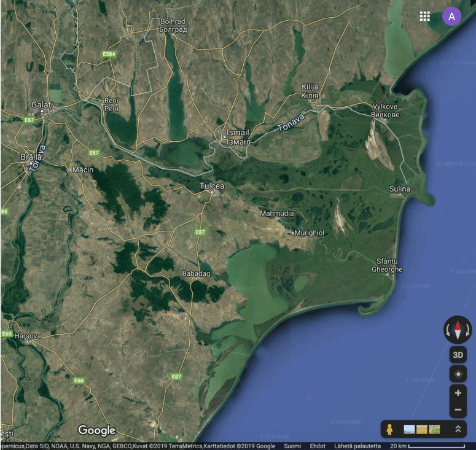
Task: Toggle the 3D view
Action: click(x=458, y=355)
